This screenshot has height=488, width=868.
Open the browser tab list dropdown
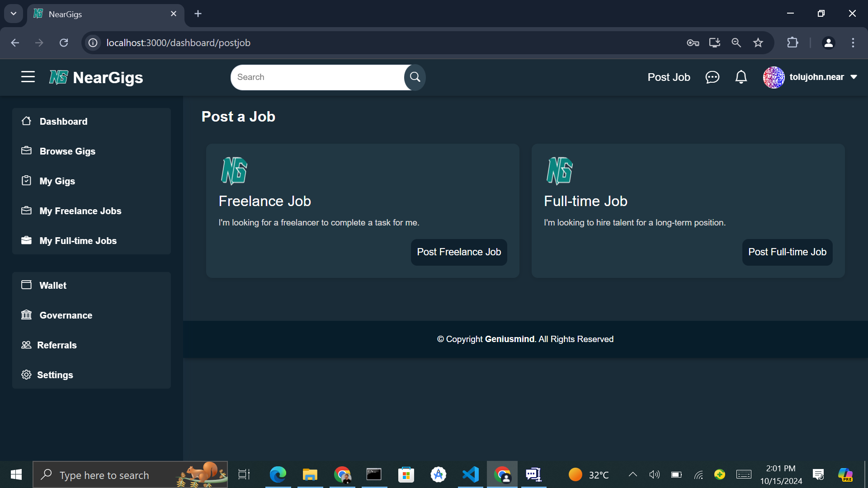pos(14,14)
